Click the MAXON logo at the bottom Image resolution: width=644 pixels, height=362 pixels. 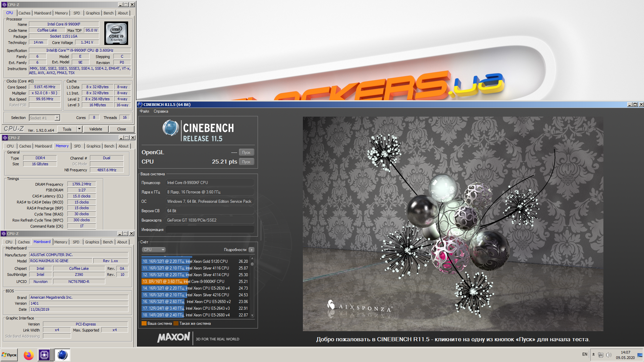pyautogui.click(x=174, y=337)
